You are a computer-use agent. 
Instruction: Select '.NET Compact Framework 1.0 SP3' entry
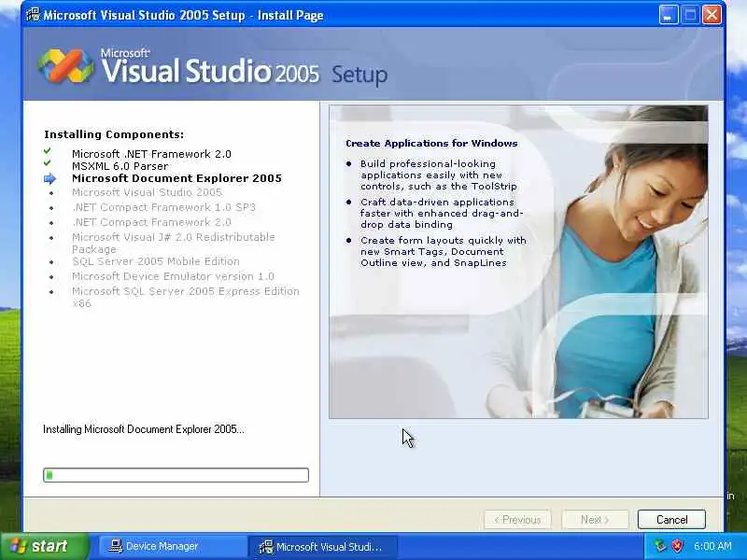click(164, 207)
